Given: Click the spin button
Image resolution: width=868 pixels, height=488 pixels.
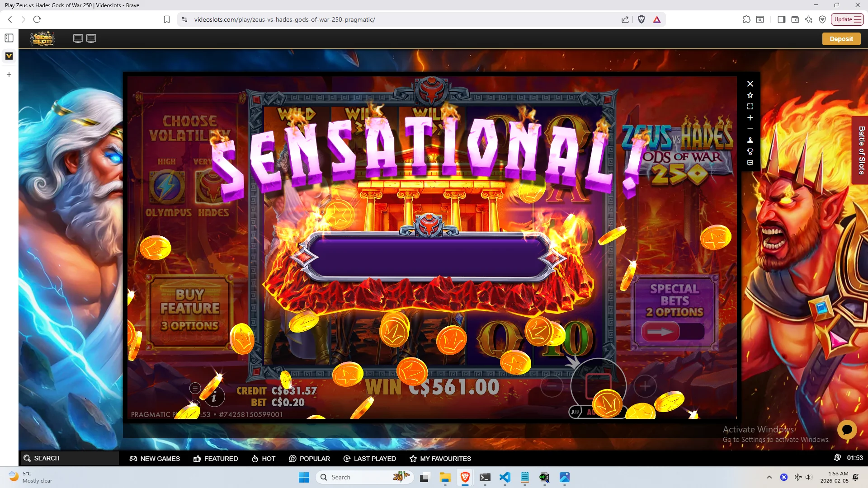Looking at the screenshot, I should click(599, 386).
